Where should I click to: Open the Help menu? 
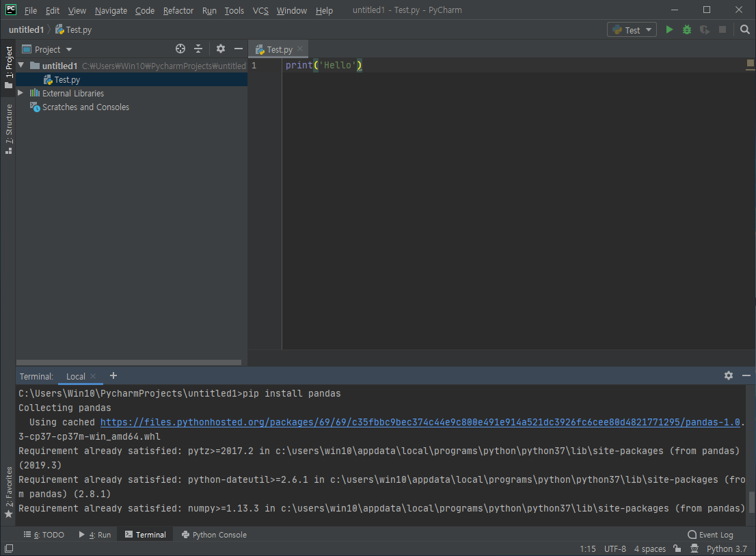pos(324,10)
